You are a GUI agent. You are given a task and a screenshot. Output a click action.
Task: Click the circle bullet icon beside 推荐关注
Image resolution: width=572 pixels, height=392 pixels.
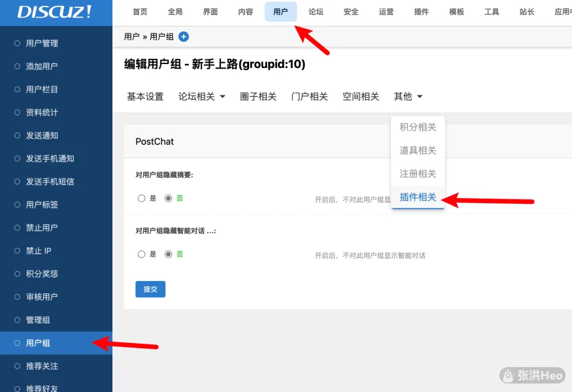pyautogui.click(x=18, y=367)
